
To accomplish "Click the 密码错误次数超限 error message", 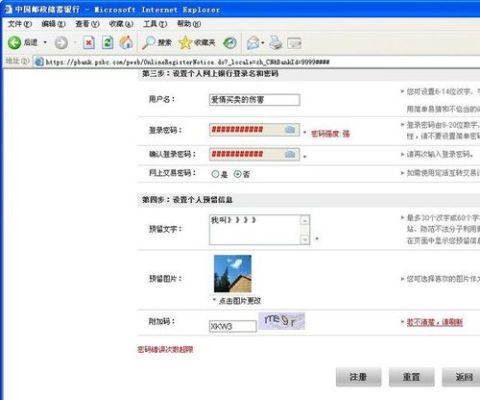I will coord(165,349).
